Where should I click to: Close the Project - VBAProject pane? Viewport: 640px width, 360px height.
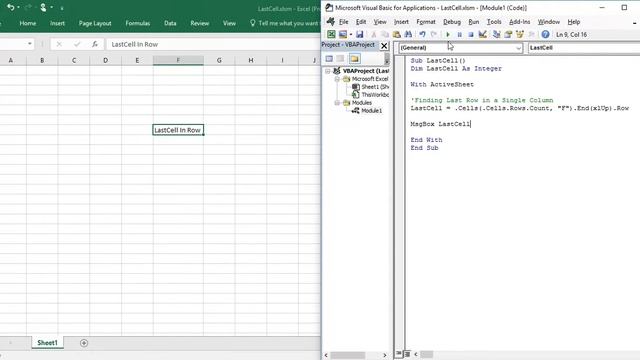coord(384,46)
